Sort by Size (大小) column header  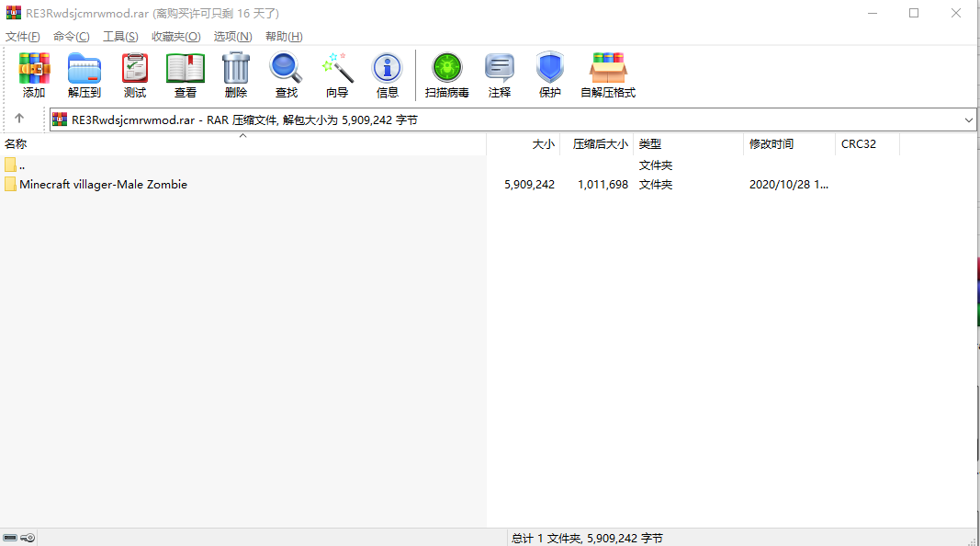(x=524, y=143)
